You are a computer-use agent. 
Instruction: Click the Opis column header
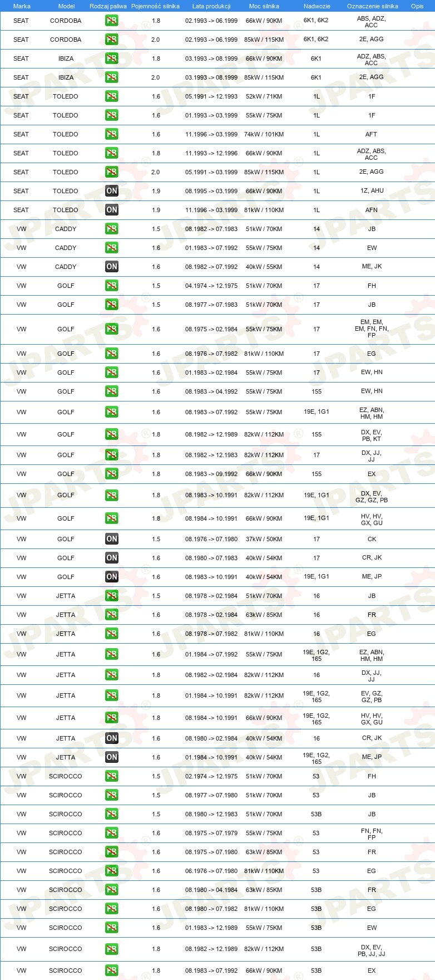[417, 6]
